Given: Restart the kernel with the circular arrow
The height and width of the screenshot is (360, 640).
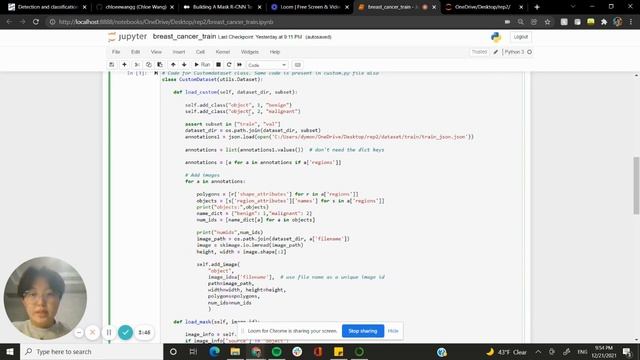Looking at the screenshot, I should 229,64.
